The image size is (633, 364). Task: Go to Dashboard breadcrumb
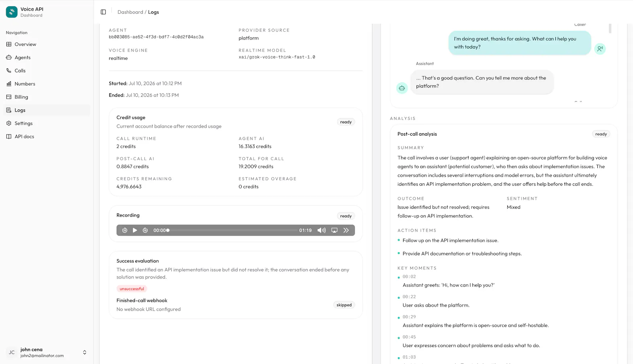pos(130,12)
